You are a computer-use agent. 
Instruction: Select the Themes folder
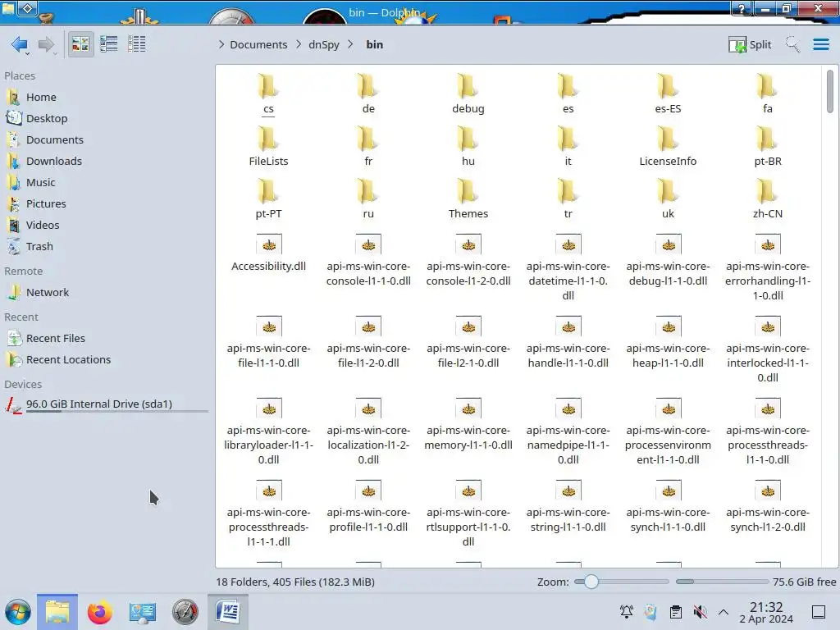coord(468,199)
